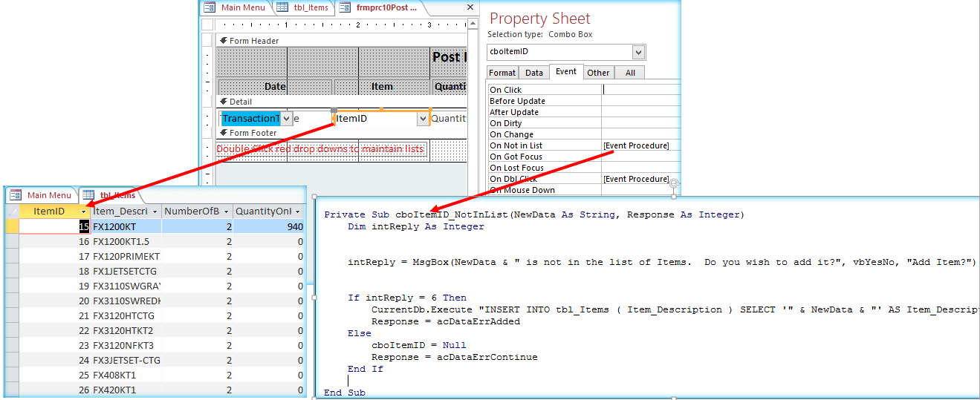Click On Lost Focus property row
The width and height of the screenshot is (980, 400).
point(584,167)
